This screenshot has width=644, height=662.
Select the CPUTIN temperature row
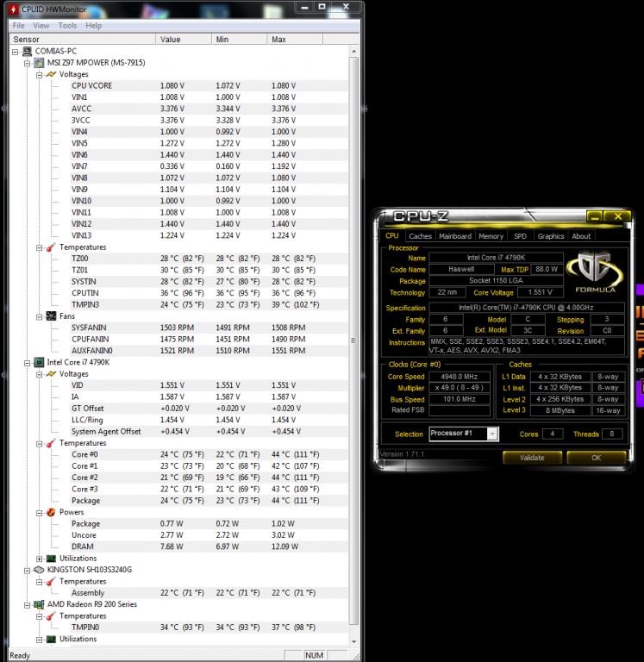pos(209,293)
